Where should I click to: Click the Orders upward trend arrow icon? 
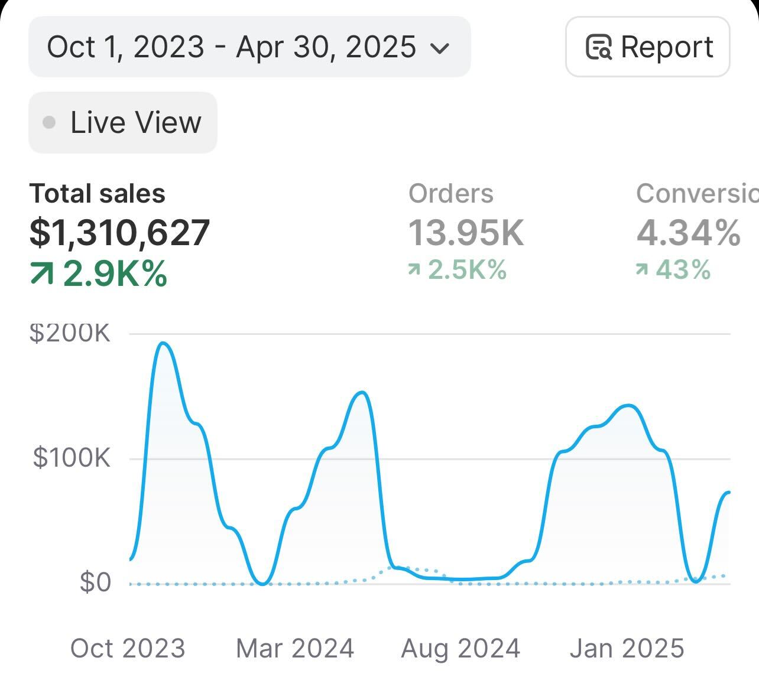414,270
